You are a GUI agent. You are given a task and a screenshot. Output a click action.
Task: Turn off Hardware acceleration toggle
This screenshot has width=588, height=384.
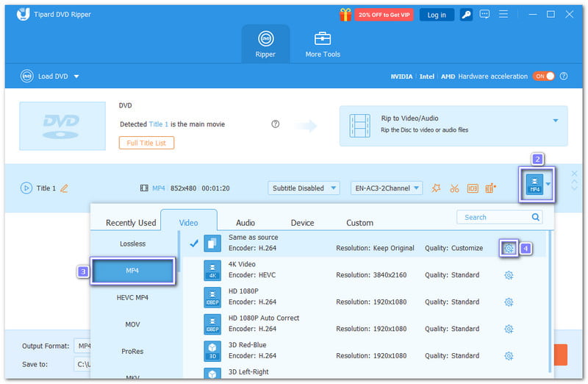coord(543,77)
